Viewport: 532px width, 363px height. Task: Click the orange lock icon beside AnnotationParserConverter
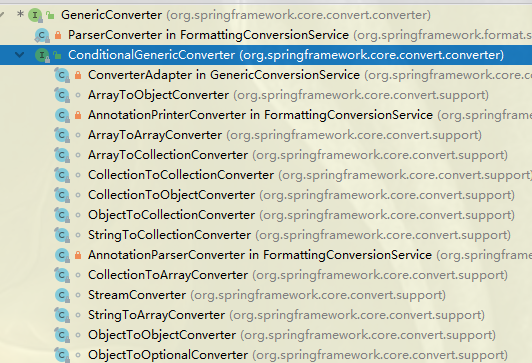[x=78, y=255]
